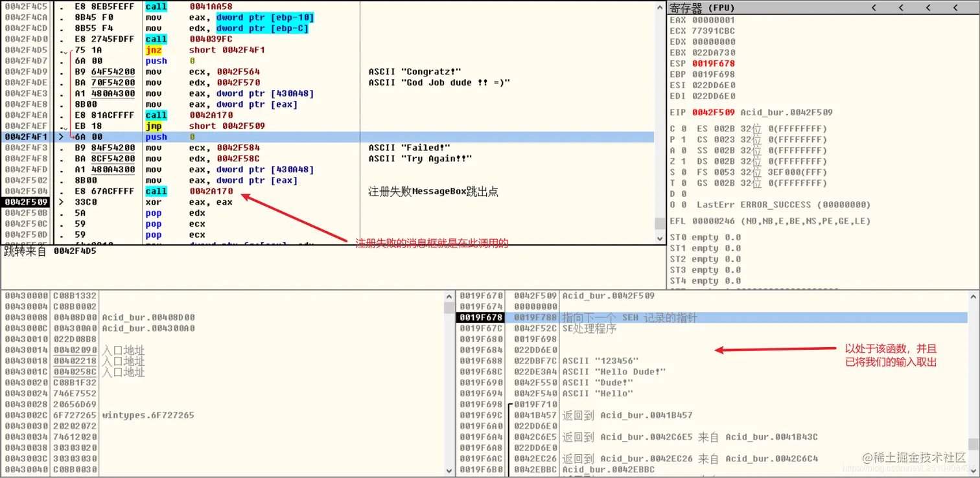Screen dimensions: 980x478
Task: Toggle the P parity flag bit
Action: 684,140
